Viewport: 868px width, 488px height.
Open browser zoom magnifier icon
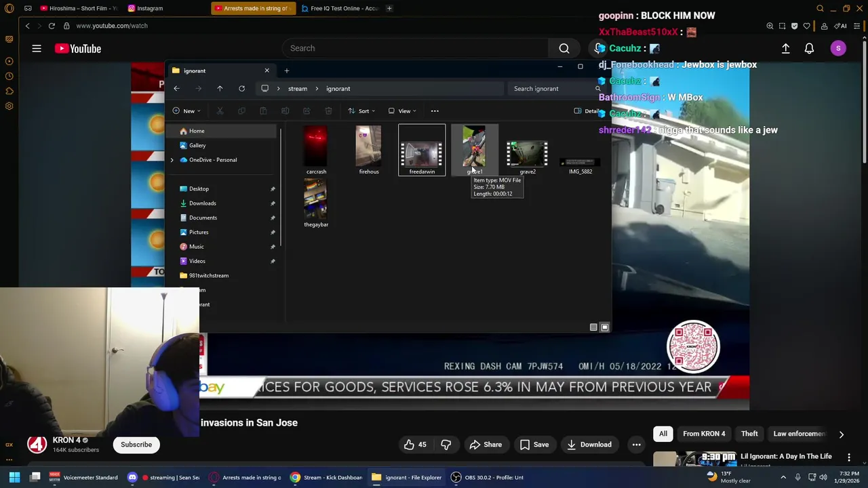click(x=770, y=26)
